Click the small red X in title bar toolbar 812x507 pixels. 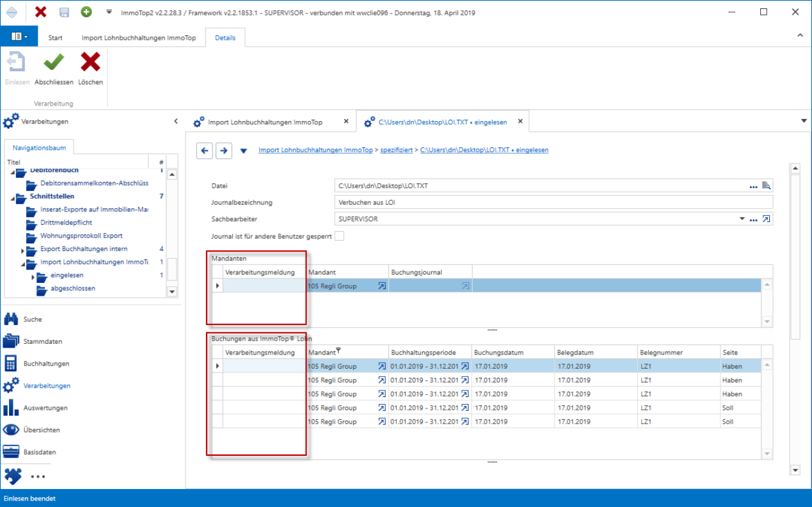pos(41,12)
